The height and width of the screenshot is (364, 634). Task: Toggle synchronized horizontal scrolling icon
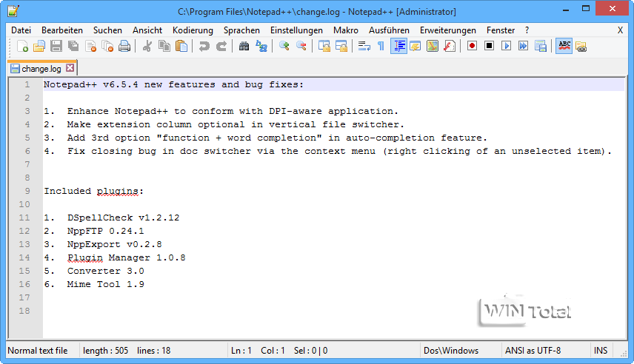[x=341, y=46]
